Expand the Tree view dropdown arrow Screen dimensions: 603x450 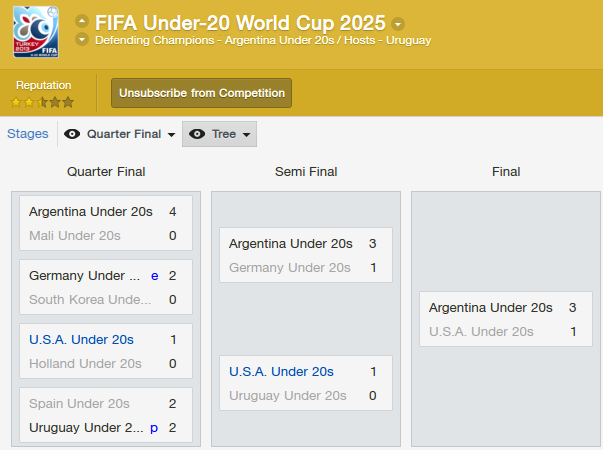point(247,135)
